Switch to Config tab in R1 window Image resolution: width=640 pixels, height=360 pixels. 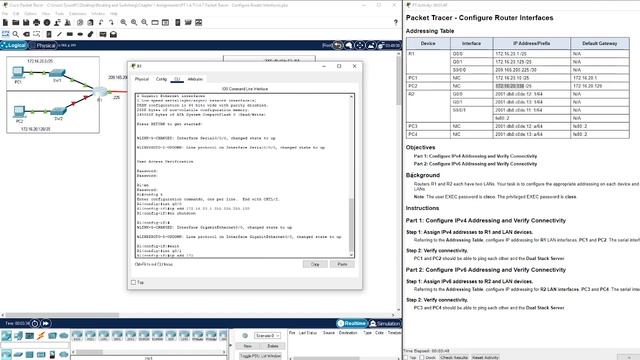[x=162, y=79]
